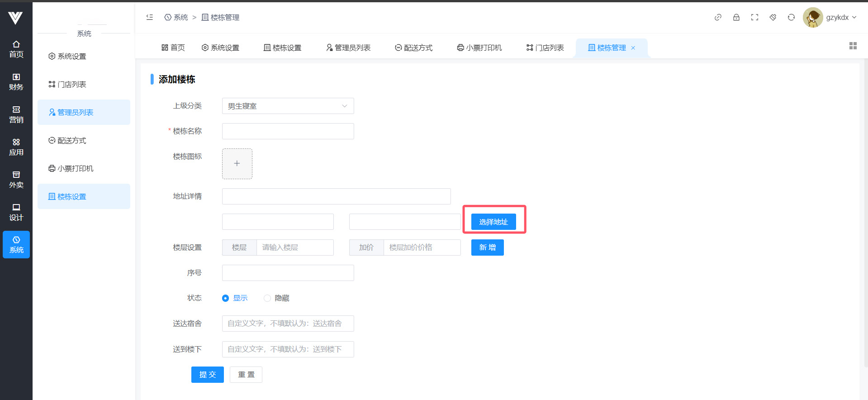Click the lock screen icon in header
Viewport: 868px width, 400px height.
pos(736,17)
